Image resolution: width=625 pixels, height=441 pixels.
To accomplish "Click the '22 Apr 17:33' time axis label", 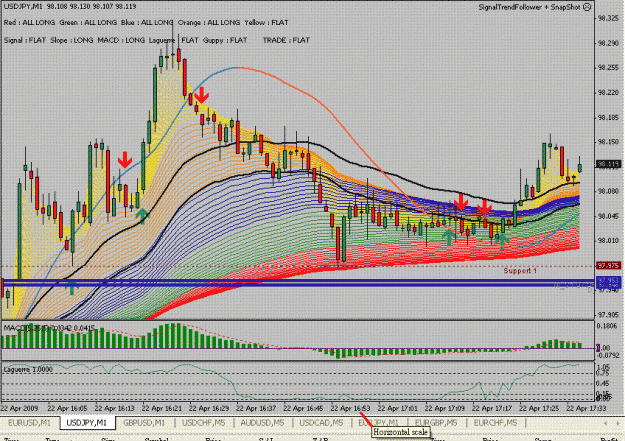I will click(x=586, y=408).
